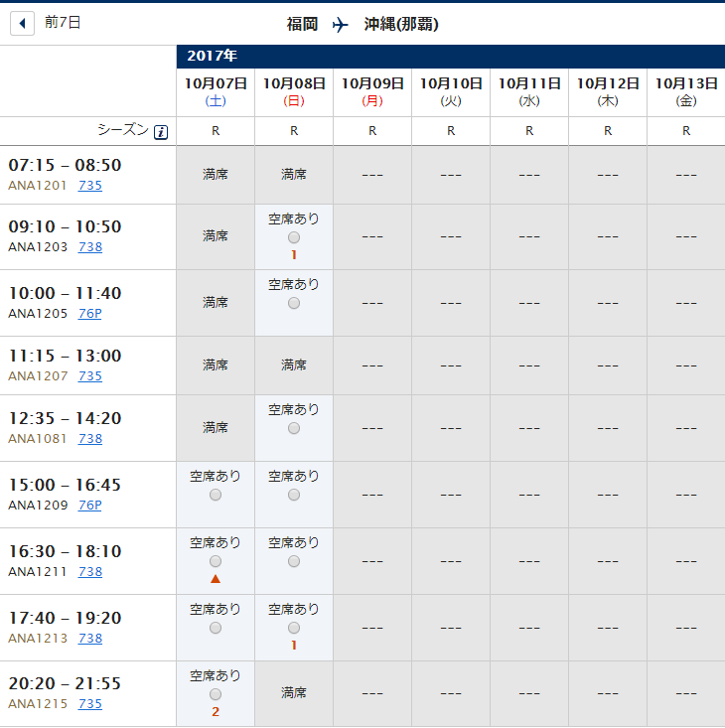Click the 10月09日 (月) date header

coord(372,92)
